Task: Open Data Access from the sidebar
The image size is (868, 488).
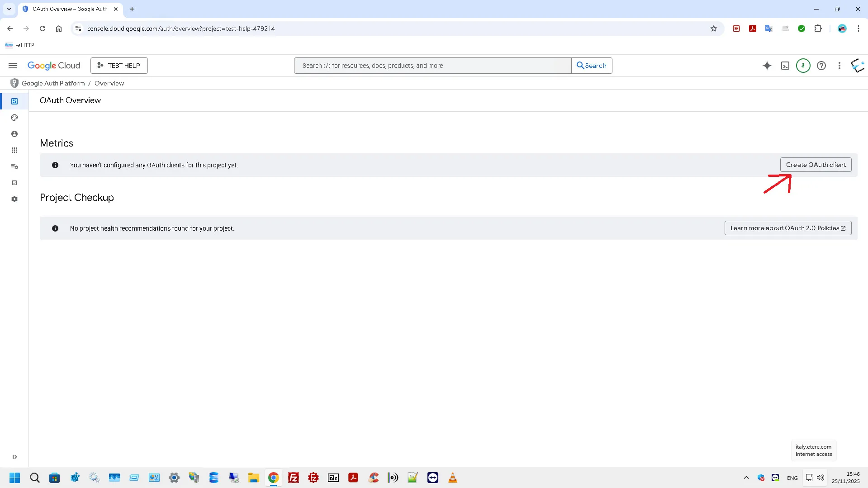Action: tap(14, 166)
